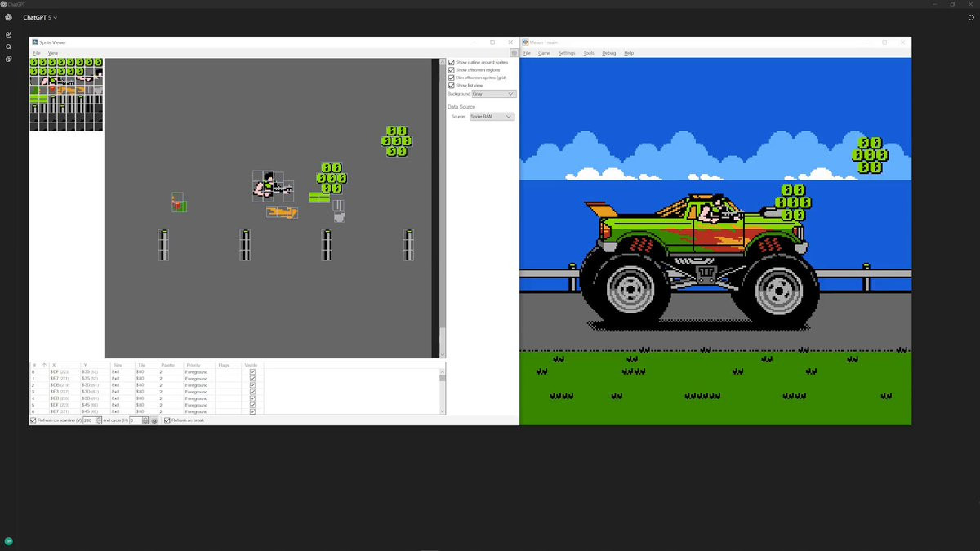Click "Foreground" priority in row 2
This screenshot has height=551, width=980.
[x=197, y=385]
